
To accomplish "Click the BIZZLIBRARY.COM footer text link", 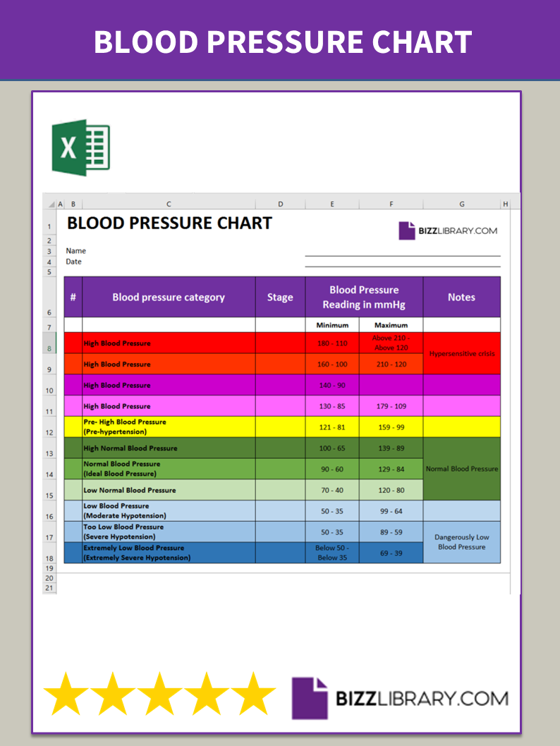I will pyautogui.click(x=422, y=699).
